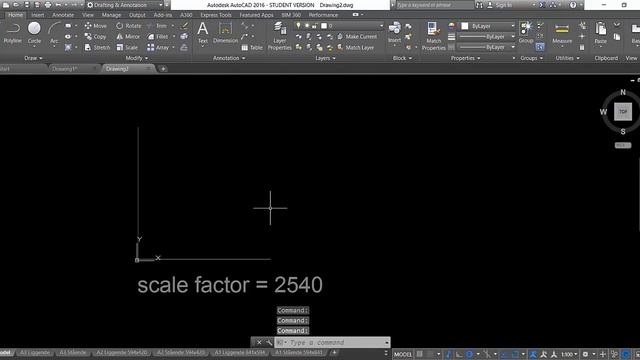Open the Express Tools ribbon tab
The height and width of the screenshot is (360, 640).
coord(216,15)
